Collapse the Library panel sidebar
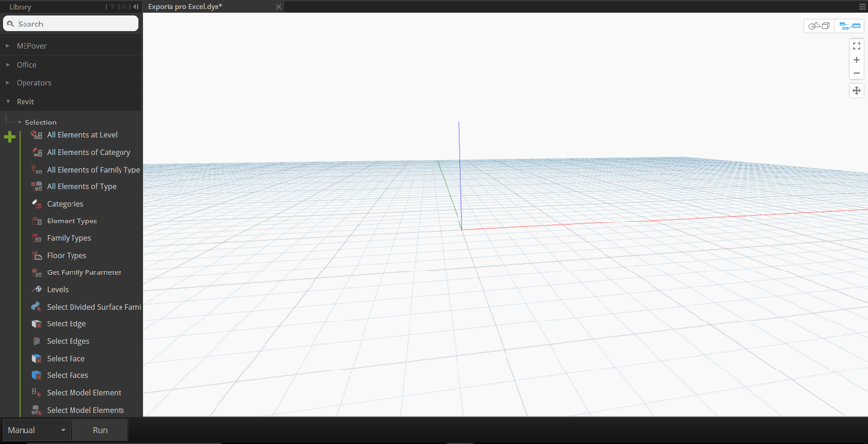868x444 pixels. pos(135,7)
